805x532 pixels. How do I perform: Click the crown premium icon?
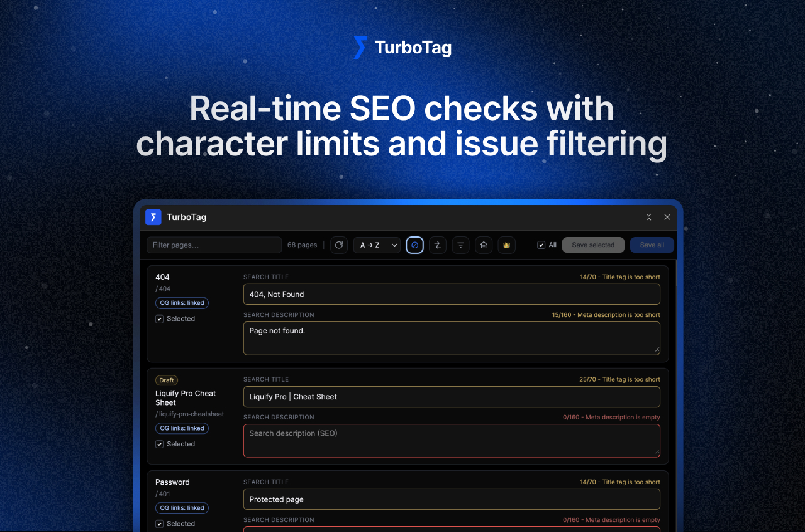point(507,245)
